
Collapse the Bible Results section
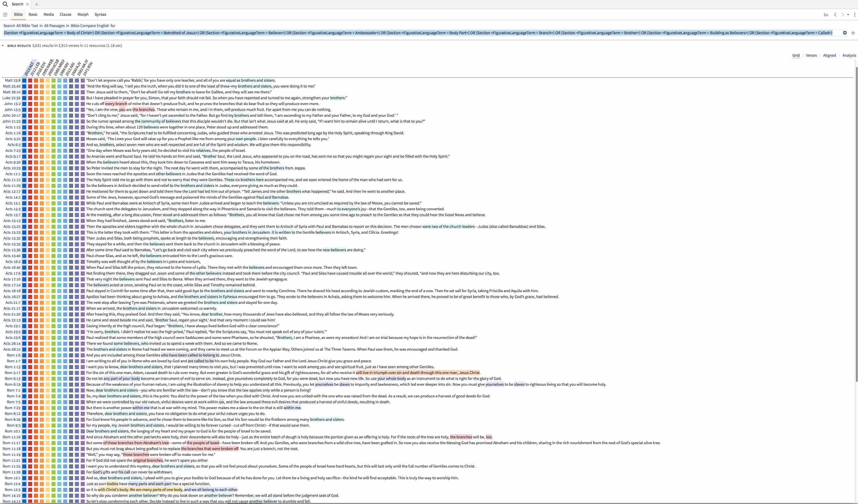pyautogui.click(x=3, y=46)
